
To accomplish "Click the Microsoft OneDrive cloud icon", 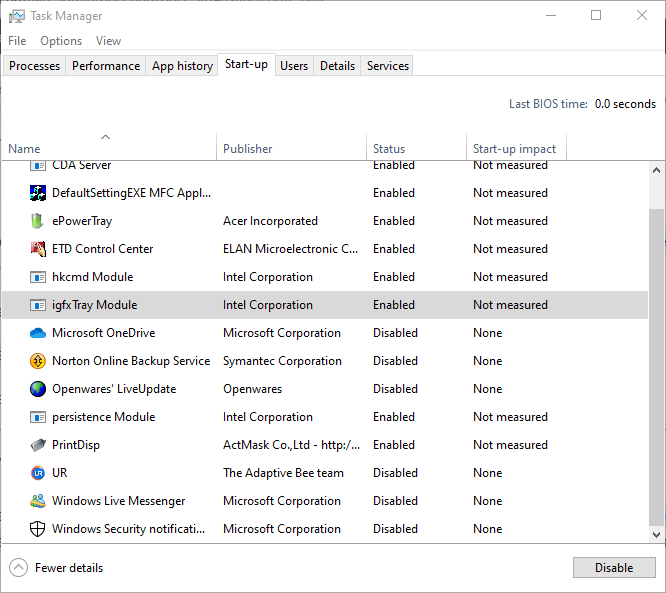I will pos(38,333).
